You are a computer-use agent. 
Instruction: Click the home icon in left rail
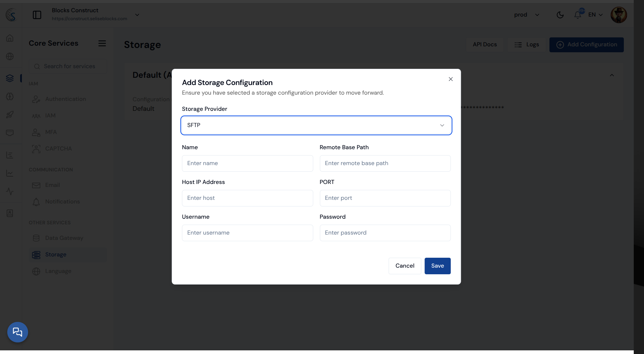[x=10, y=38]
